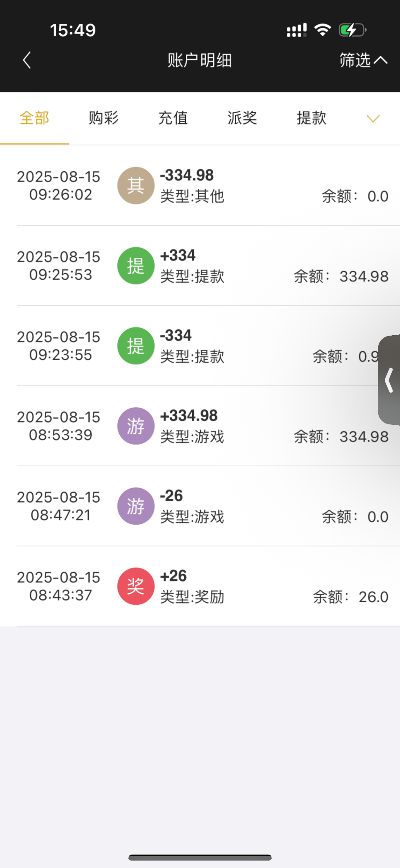
Task: Expand the floating side panel handle
Action: point(389,380)
